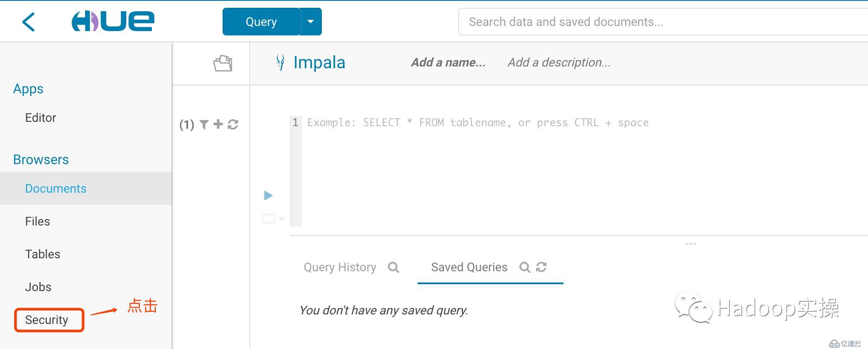
Task: Open the documents folder icon
Action: [223, 63]
